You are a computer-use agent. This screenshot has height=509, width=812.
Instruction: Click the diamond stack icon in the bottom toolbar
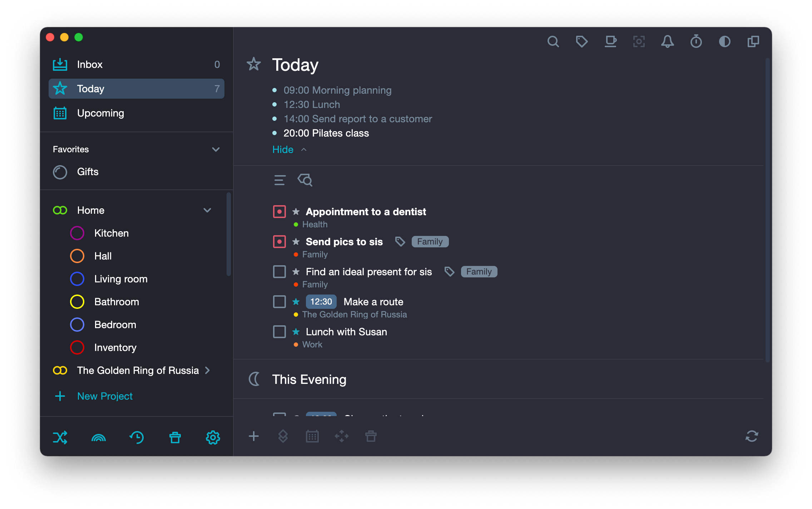[x=283, y=436]
